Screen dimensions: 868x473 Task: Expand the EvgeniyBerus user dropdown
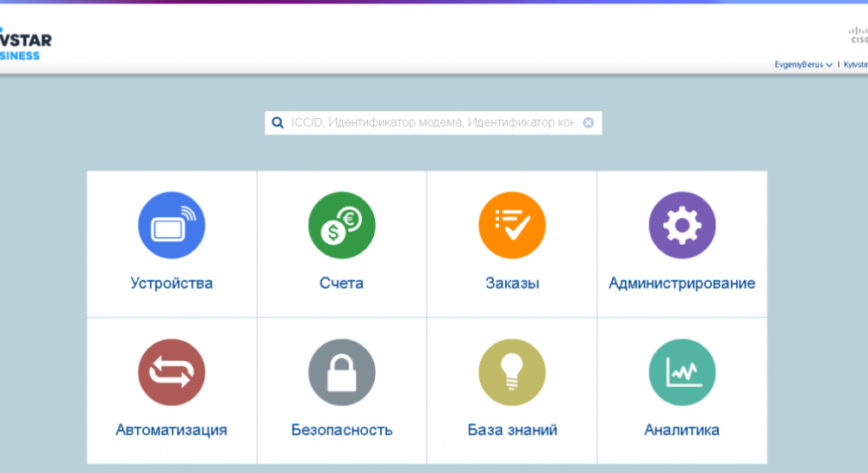click(x=804, y=65)
